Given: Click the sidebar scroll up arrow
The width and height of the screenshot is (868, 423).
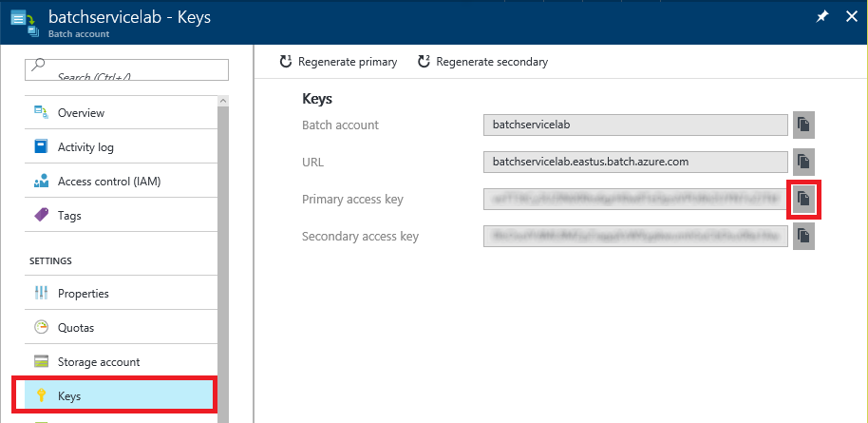Looking at the screenshot, I should coord(223,101).
